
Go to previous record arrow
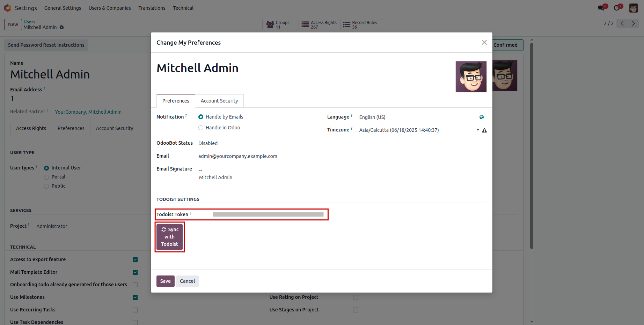coord(622,23)
